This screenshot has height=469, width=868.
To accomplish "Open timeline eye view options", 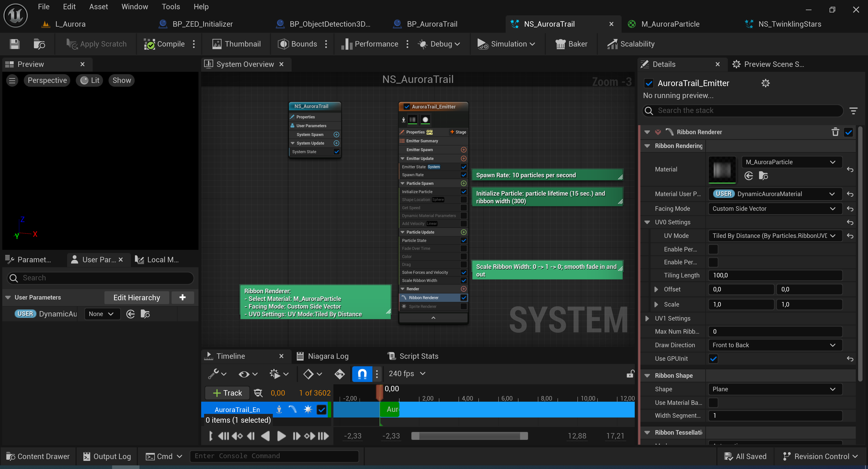I will (248, 374).
